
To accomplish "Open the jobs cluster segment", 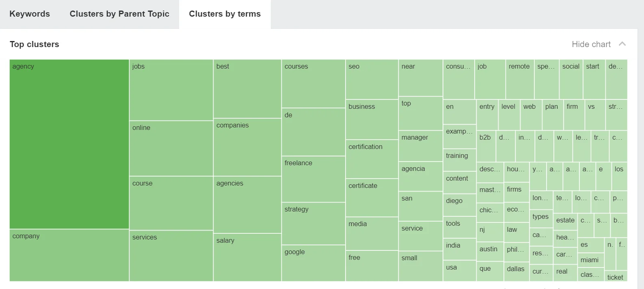I will click(x=171, y=90).
